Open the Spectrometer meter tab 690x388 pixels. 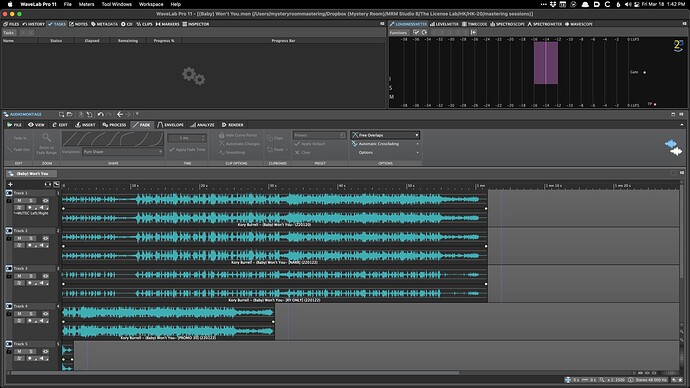click(544, 24)
